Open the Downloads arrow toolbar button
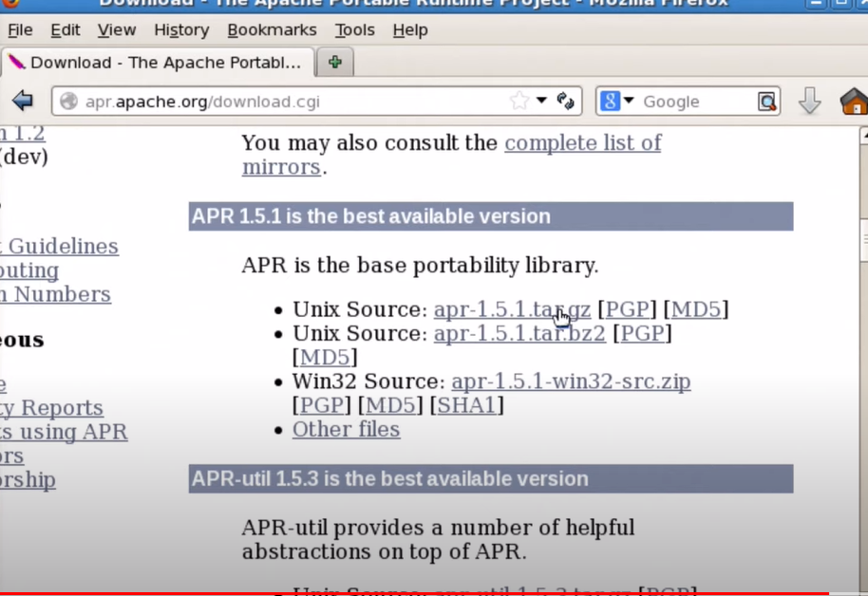Viewport: 868px width, 596px height. point(810,101)
